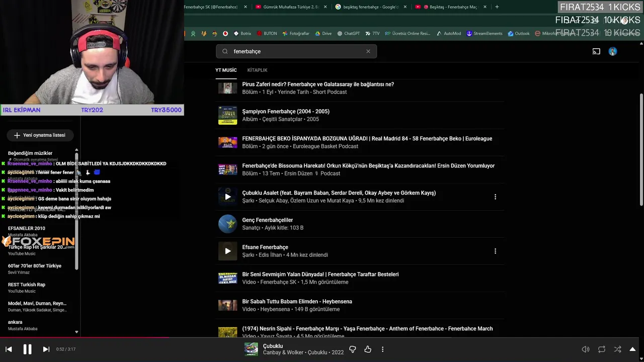The height and width of the screenshot is (362, 644).
Task: Open the cast to device icon
Action: (x=596, y=51)
